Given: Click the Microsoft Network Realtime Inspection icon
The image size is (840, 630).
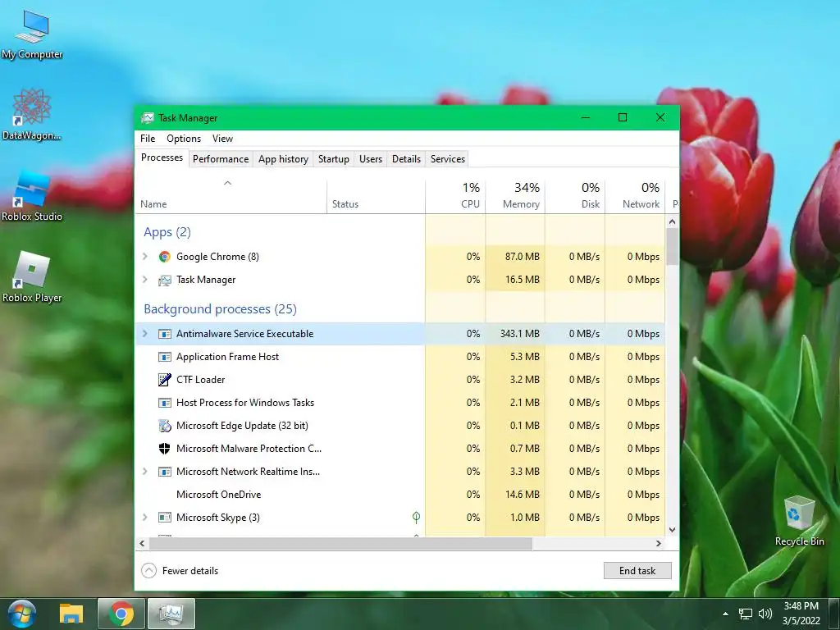Looking at the screenshot, I should pos(164,472).
